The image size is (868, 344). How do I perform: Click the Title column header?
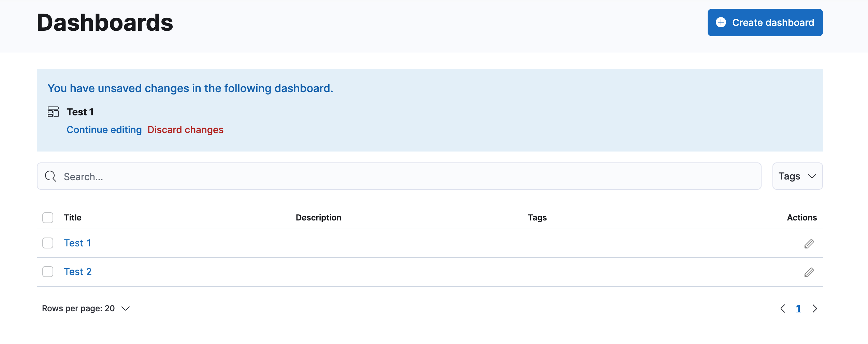(73, 218)
